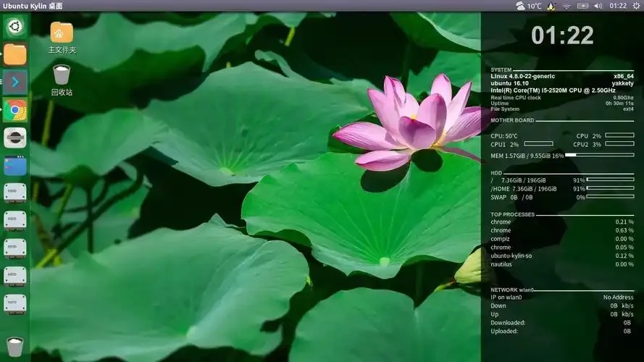Open the battery indicator menu
The height and width of the screenshot is (362, 644).
583,6
